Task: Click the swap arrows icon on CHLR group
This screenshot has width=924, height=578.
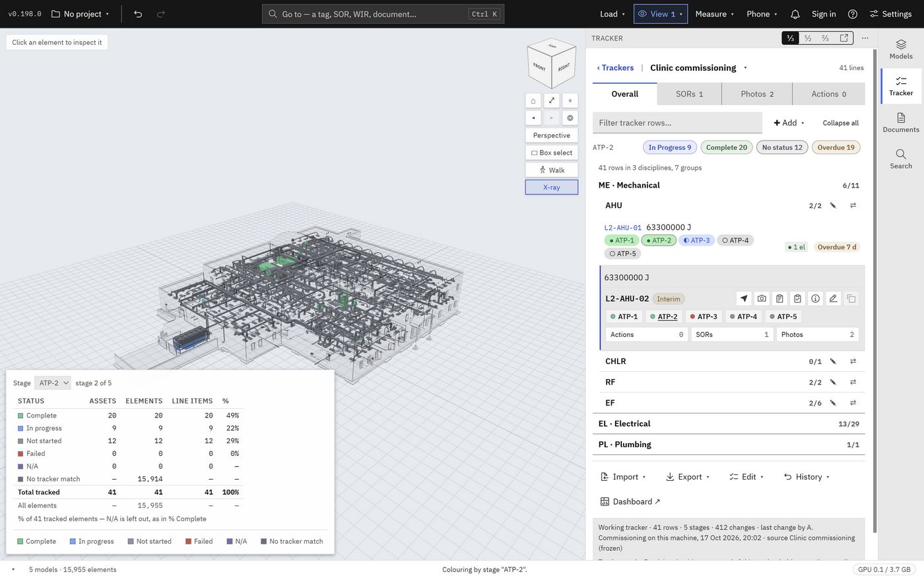Action: tap(853, 361)
